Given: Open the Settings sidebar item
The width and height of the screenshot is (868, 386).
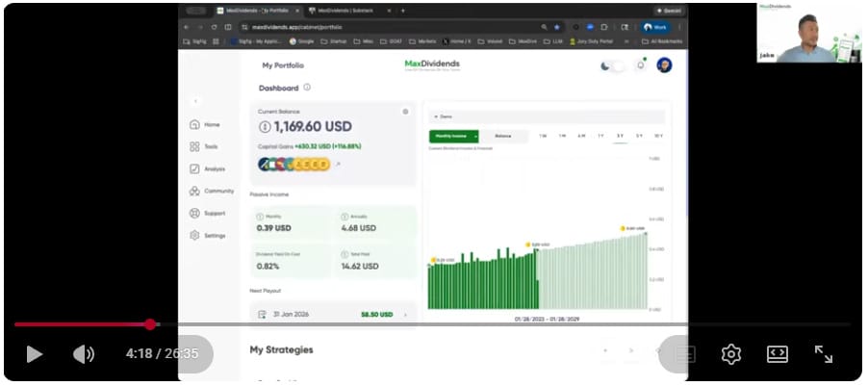Looking at the screenshot, I should [x=208, y=236].
